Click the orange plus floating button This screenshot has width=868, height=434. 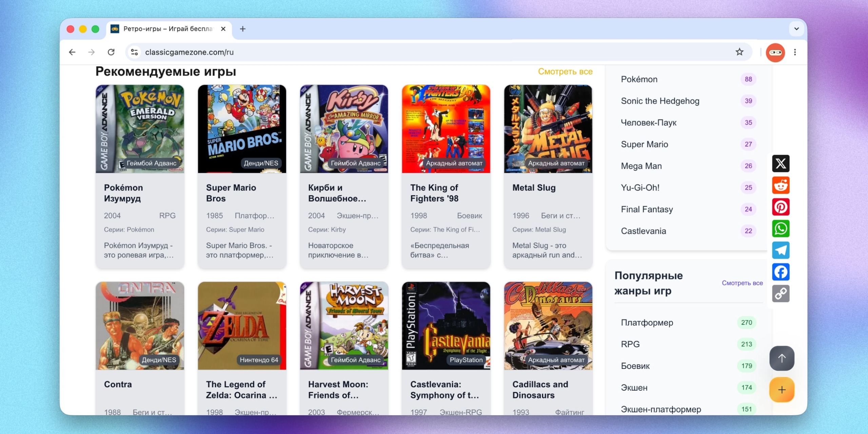click(x=782, y=390)
